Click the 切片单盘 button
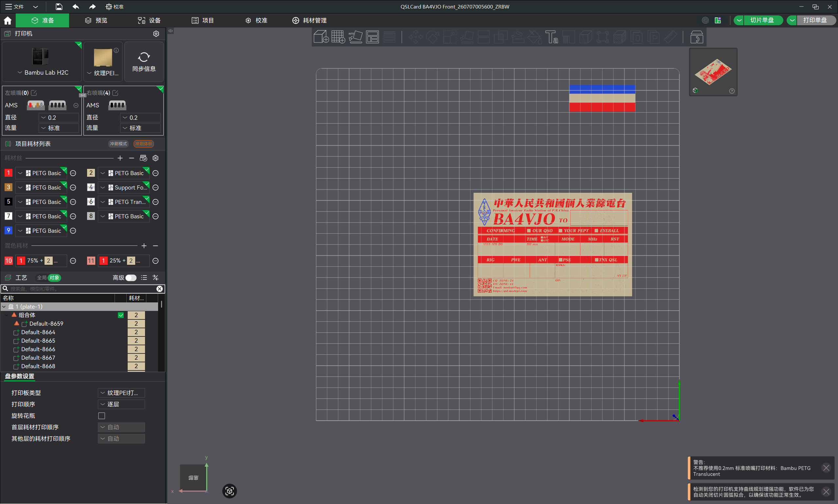Screen dimensions: 838x504 [763, 20]
